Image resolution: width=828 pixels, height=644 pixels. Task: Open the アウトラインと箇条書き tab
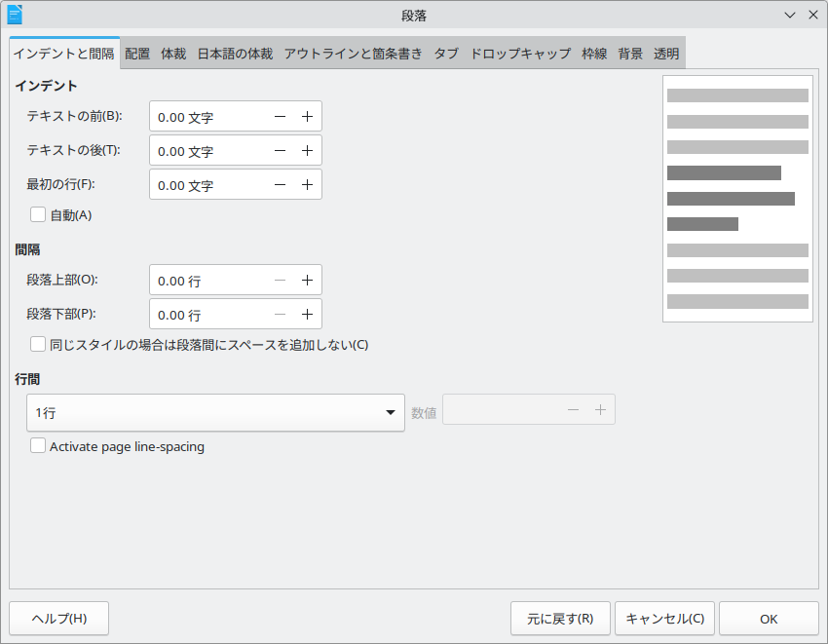pyautogui.click(x=354, y=54)
